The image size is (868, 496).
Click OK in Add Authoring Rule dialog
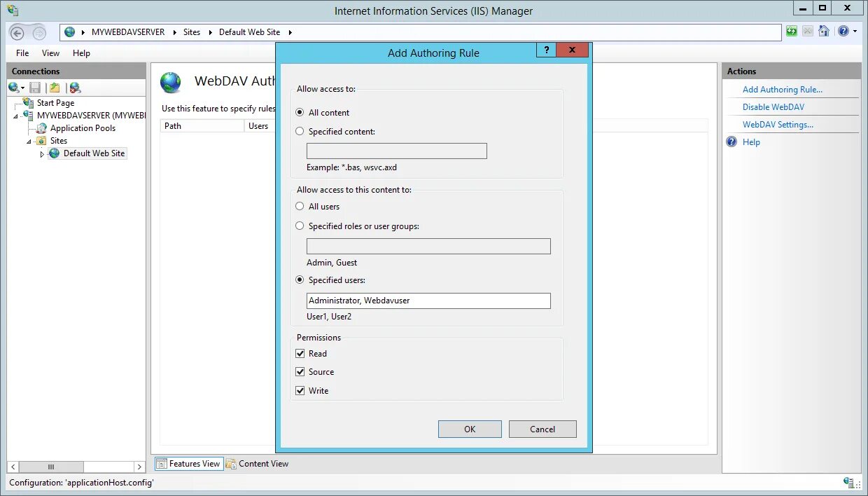coord(470,429)
